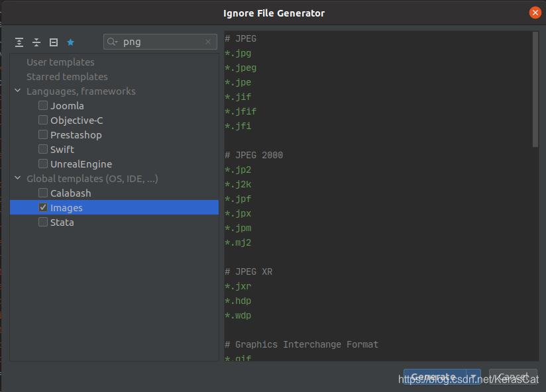Select the highlighted Images row label
The height and width of the screenshot is (392, 546).
(66, 208)
